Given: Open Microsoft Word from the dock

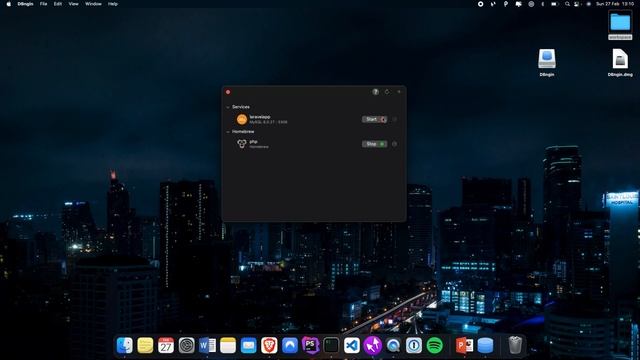Looking at the screenshot, I should click(207, 346).
